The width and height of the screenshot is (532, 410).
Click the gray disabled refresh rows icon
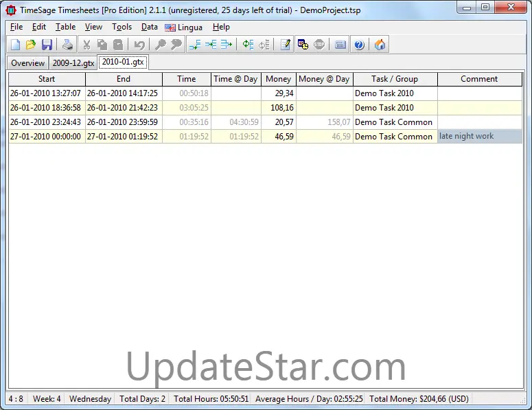click(x=264, y=45)
